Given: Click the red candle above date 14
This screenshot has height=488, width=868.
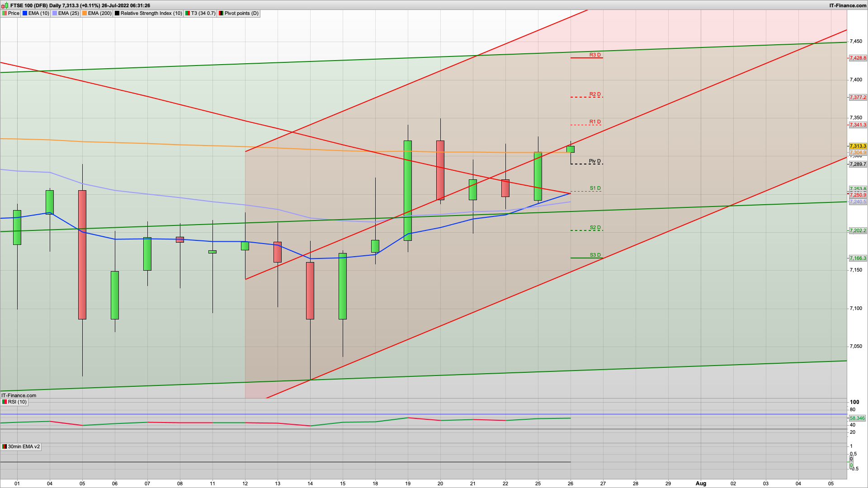Looking at the screenshot, I should (x=310, y=291).
